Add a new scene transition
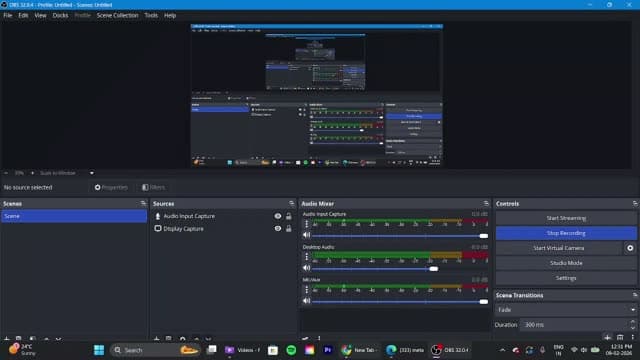The height and width of the screenshot is (360, 640). click(x=607, y=337)
